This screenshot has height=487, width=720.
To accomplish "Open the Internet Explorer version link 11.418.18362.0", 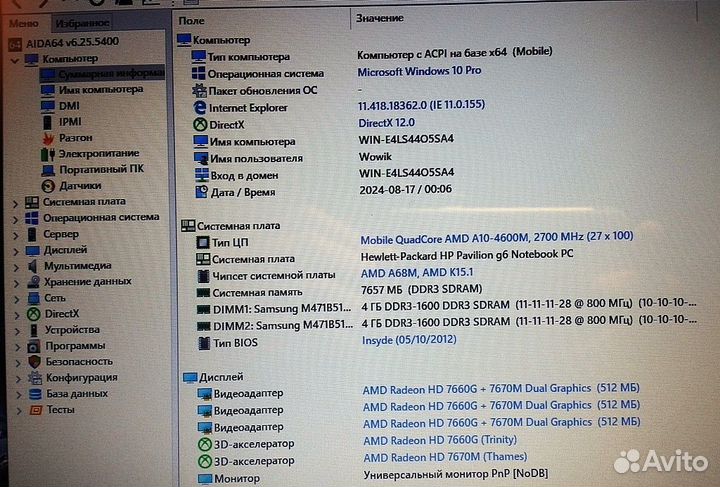I will point(421,105).
